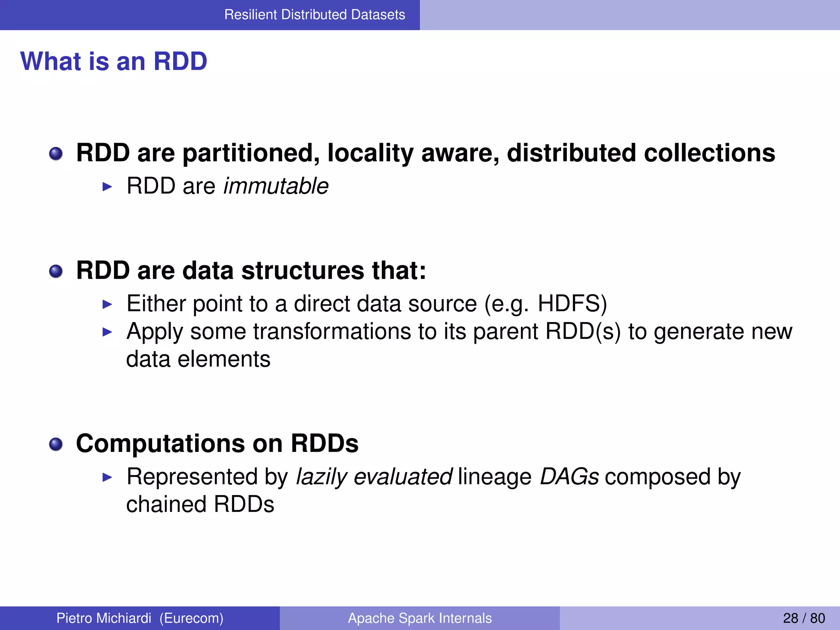This screenshot has height=630, width=840.
Task: Click the triangle marker beside 'Either point to'
Action: tap(107, 304)
